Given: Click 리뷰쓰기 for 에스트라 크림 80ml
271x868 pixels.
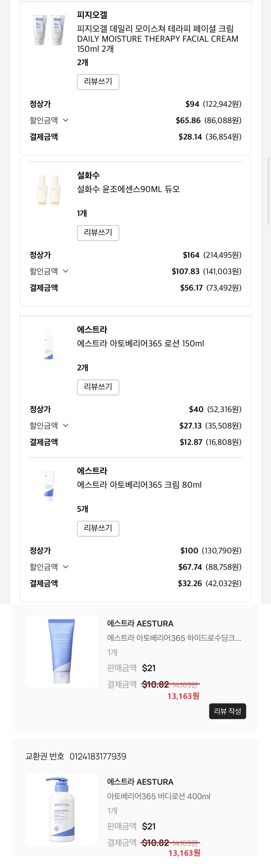Looking at the screenshot, I should point(98,528).
